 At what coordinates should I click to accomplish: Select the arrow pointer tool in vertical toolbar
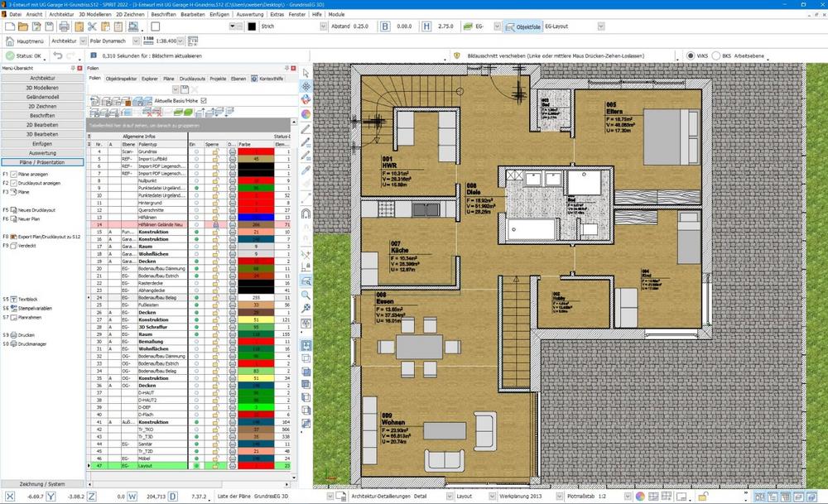point(306,72)
